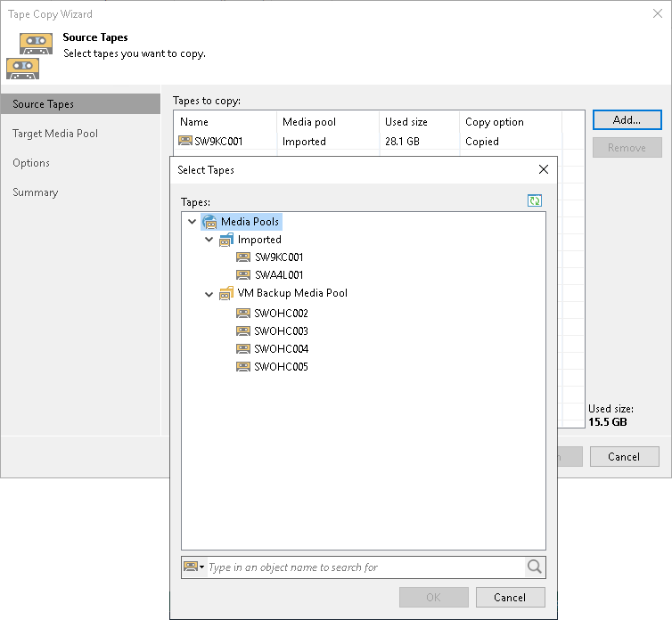Collapse the Imported pool node
Screen dimensions: 672x620
coord(209,240)
